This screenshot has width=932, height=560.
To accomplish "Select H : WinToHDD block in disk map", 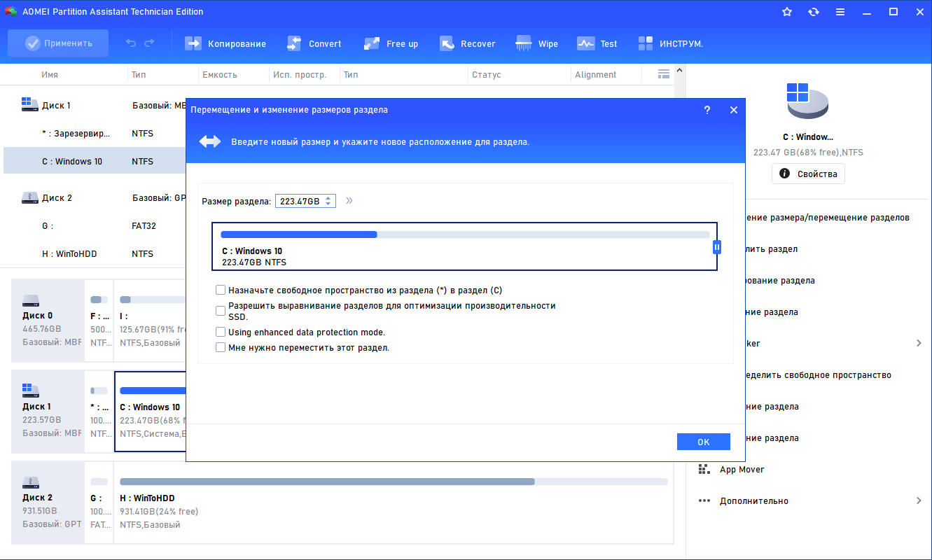I will click(x=394, y=503).
